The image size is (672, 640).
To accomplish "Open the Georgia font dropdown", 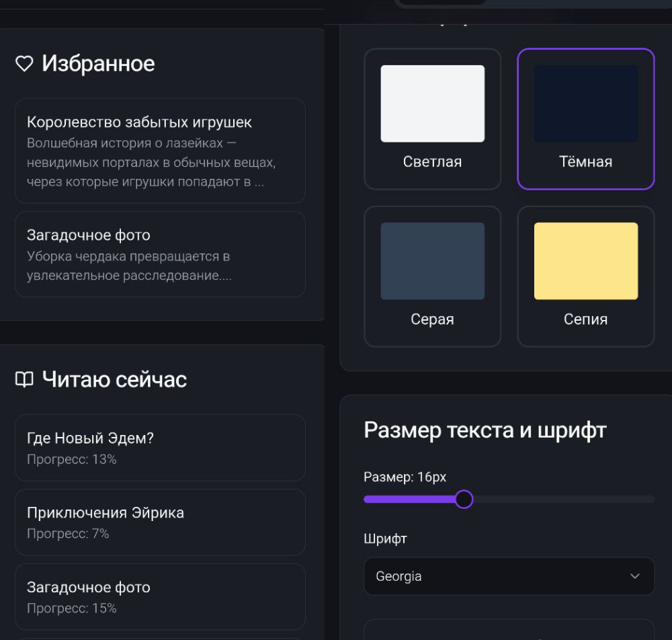I will 508,576.
